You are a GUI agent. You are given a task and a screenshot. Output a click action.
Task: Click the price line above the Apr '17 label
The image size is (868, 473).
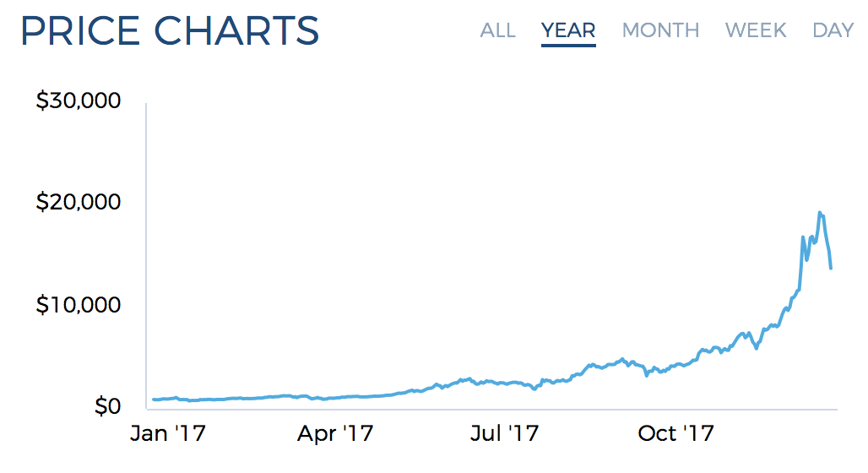pyautogui.click(x=335, y=397)
